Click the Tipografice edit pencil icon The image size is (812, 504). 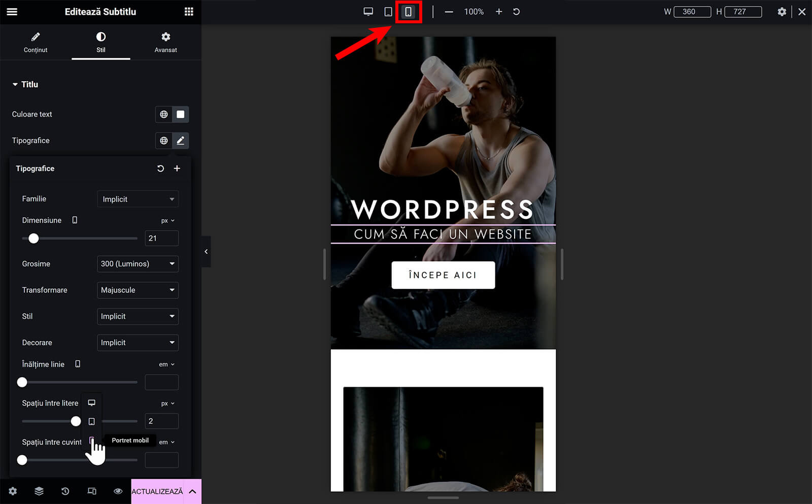click(x=181, y=141)
